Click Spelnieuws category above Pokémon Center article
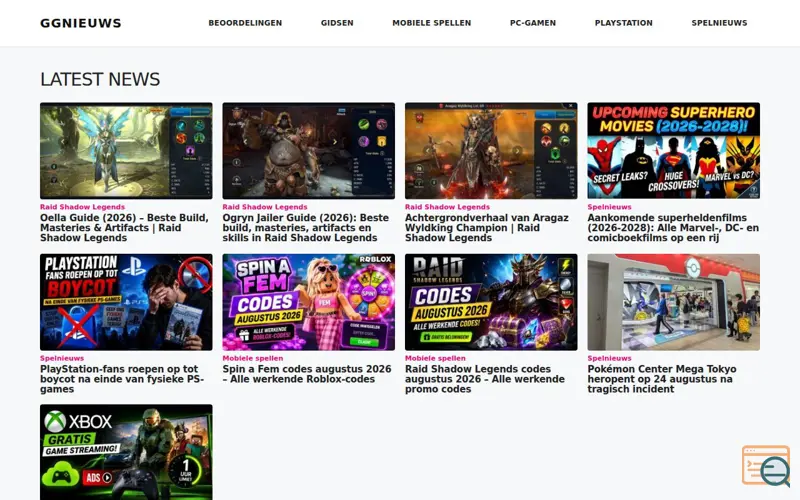 tap(609, 358)
